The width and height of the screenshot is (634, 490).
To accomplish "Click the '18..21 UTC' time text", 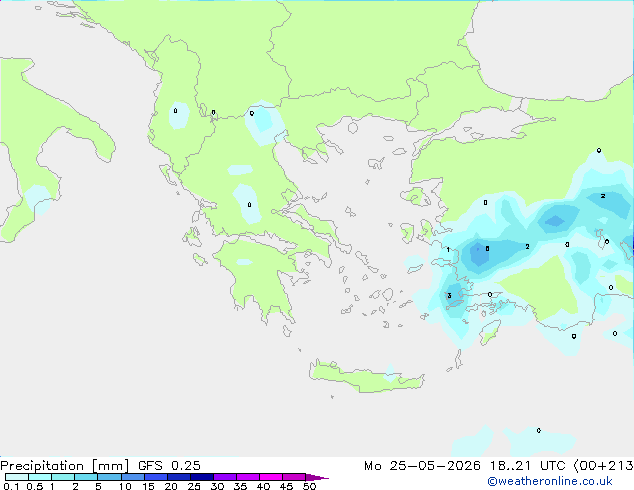I will [x=526, y=466].
